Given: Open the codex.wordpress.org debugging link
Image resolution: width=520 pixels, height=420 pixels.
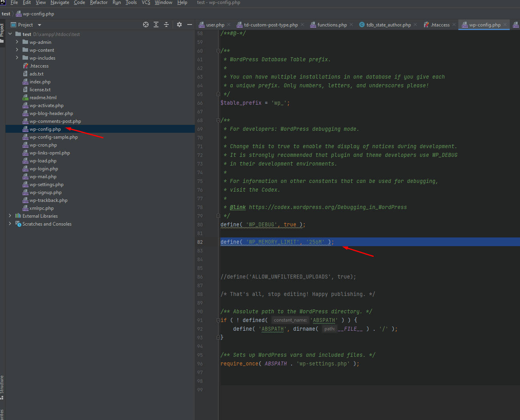Looking at the screenshot, I should [328, 207].
